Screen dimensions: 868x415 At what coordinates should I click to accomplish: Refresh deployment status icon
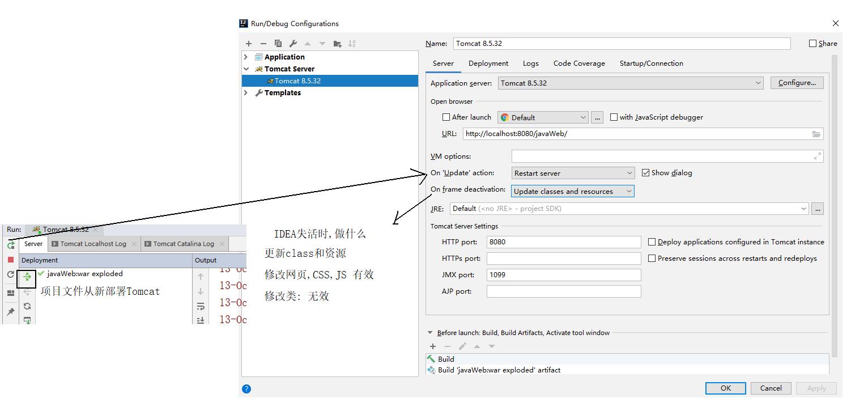click(x=27, y=306)
